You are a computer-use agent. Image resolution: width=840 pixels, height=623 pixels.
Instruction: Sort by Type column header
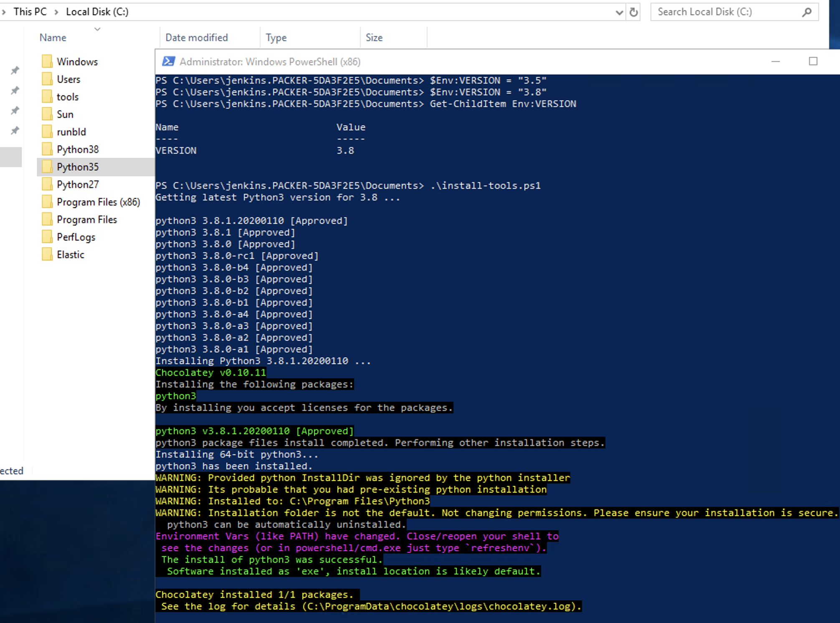coord(276,38)
